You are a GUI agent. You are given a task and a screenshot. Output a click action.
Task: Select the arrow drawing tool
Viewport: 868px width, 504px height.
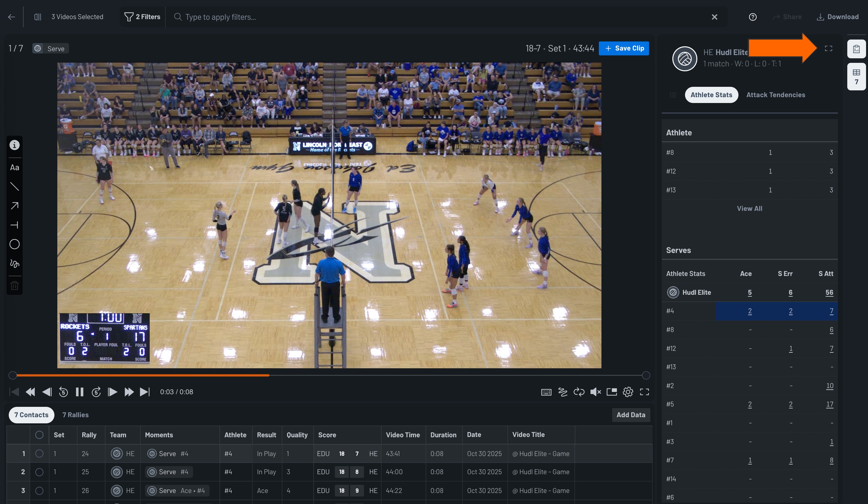click(15, 206)
